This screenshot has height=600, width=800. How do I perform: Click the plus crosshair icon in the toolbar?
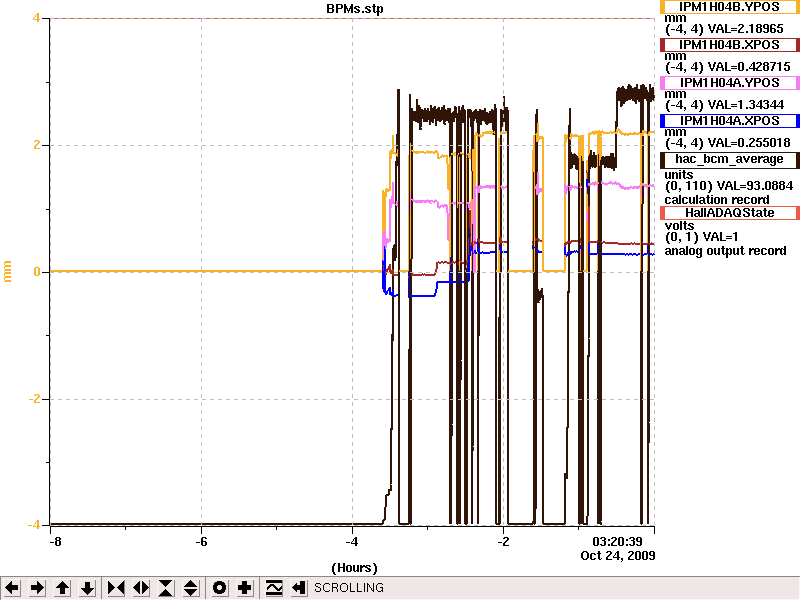(245, 588)
